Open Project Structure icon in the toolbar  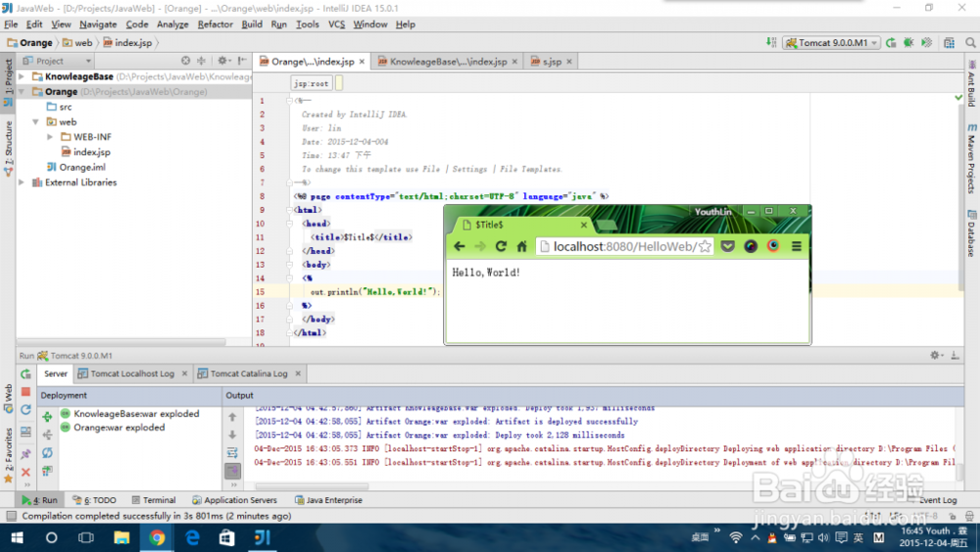[950, 42]
